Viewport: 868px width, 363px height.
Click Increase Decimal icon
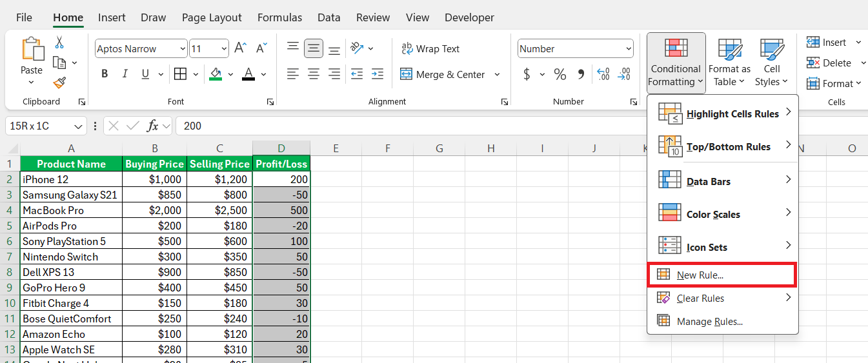603,74
